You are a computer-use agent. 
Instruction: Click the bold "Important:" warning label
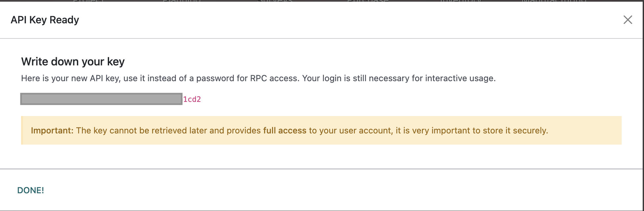[x=52, y=130]
